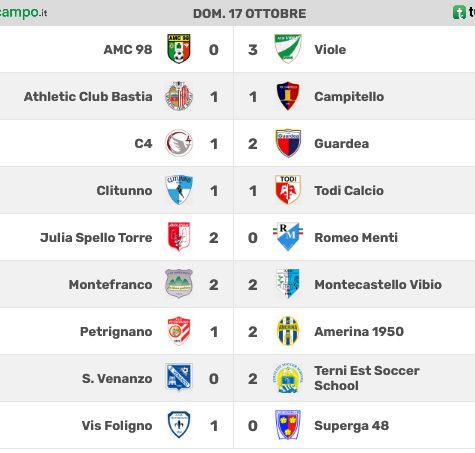
Task: Click the AMC 98 team crest
Action: [179, 49]
